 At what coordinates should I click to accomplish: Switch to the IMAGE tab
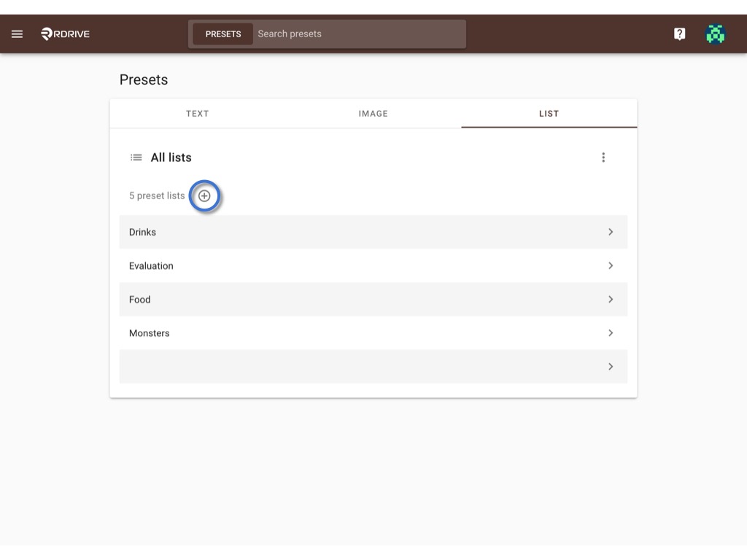pos(373,114)
